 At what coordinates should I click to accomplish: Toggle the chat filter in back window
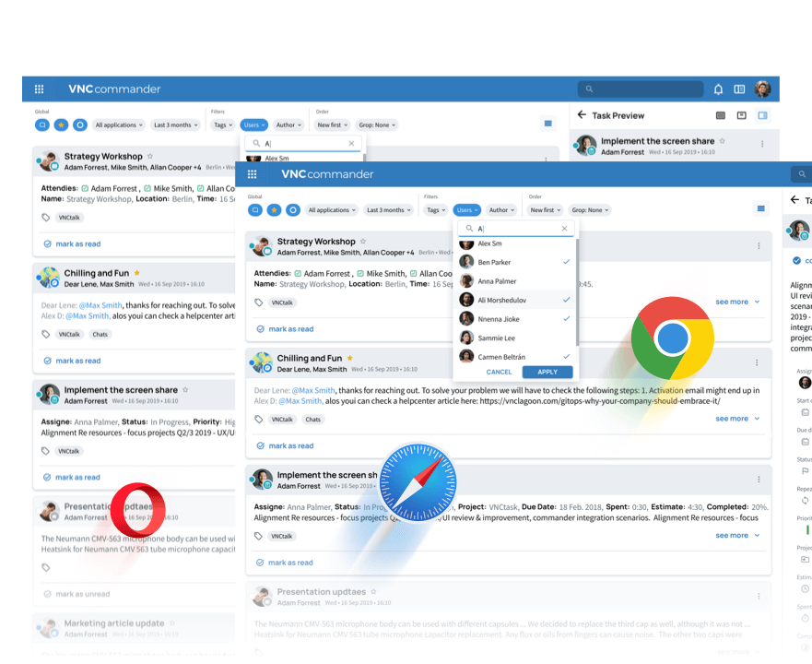(x=42, y=125)
